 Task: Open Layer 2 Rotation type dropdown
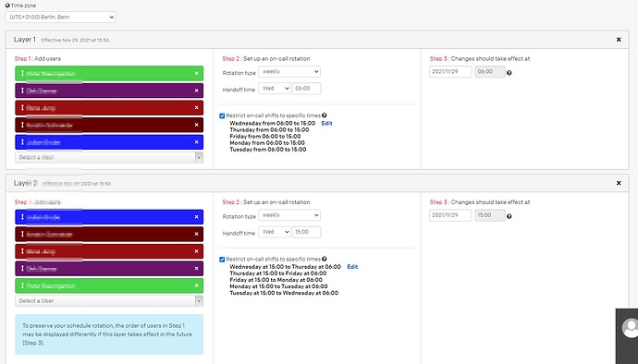tap(289, 215)
